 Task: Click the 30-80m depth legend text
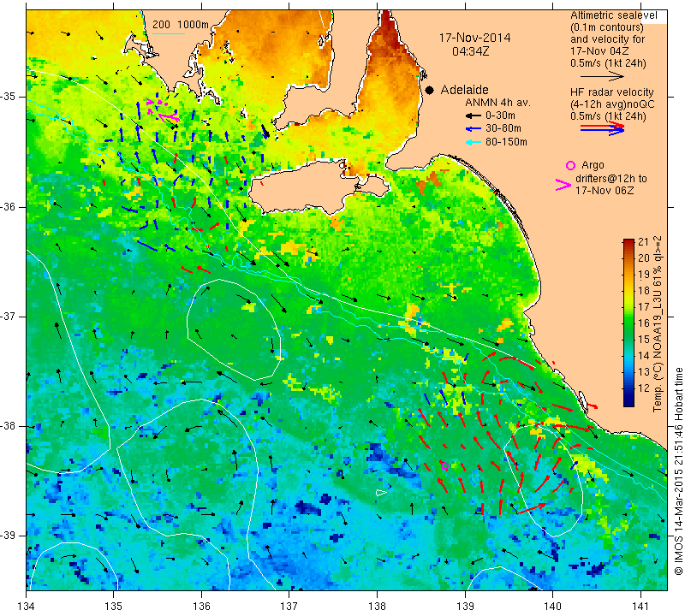[x=503, y=128]
